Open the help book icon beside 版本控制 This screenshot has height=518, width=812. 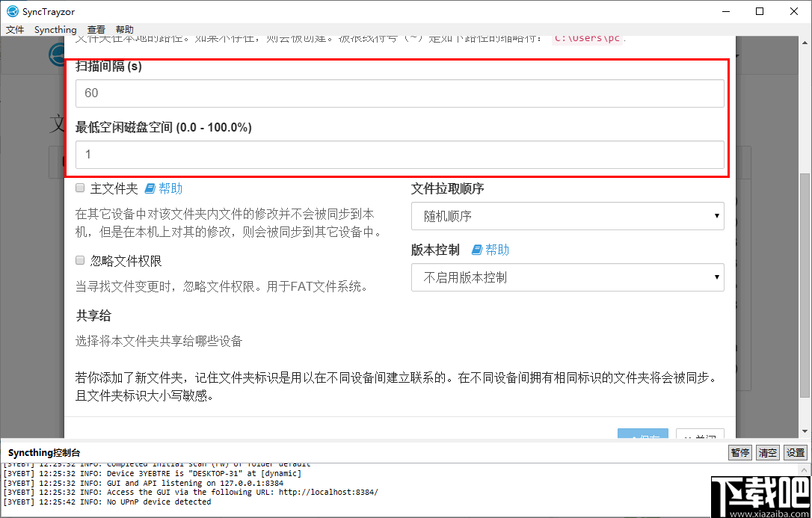pyautogui.click(x=479, y=250)
